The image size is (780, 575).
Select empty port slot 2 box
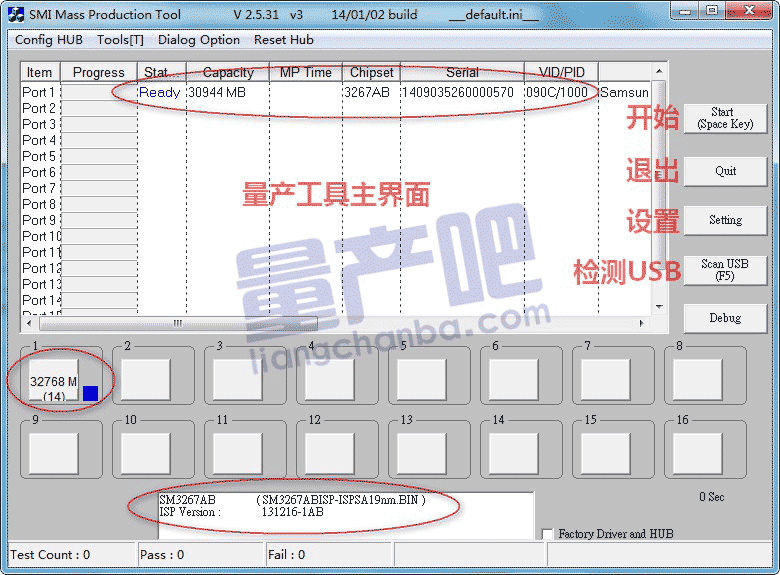click(x=146, y=379)
